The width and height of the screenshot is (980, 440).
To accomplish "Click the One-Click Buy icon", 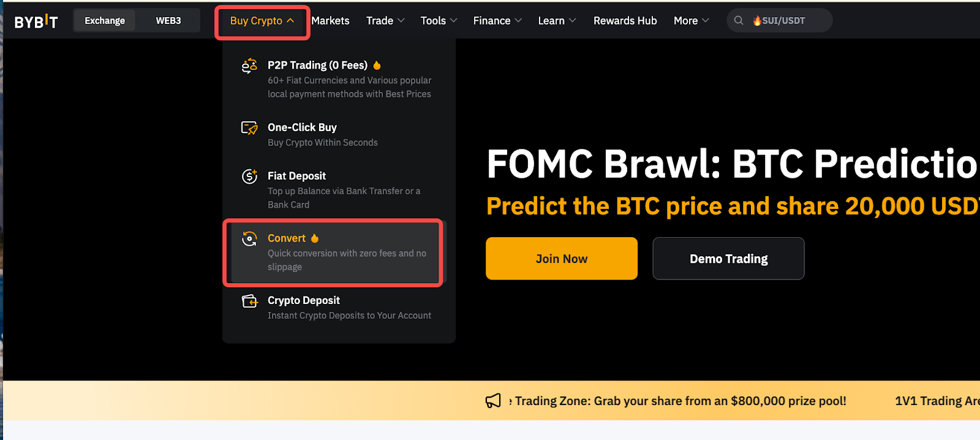I will 249,127.
